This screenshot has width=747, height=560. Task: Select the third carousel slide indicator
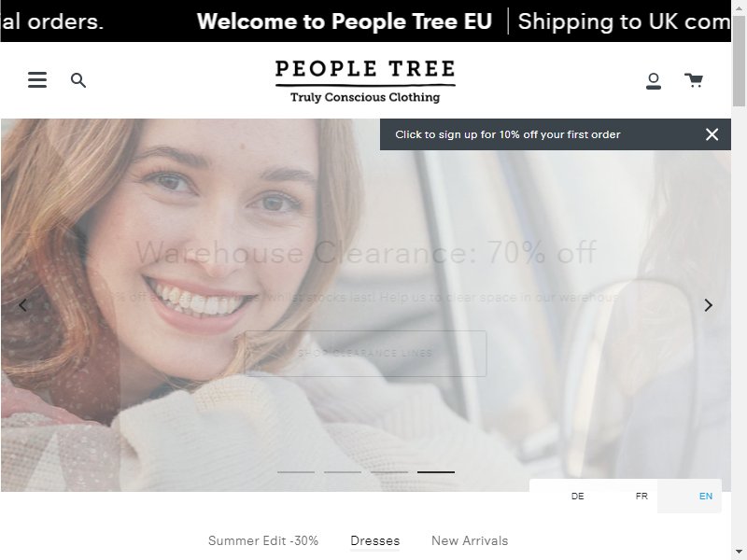(x=389, y=472)
